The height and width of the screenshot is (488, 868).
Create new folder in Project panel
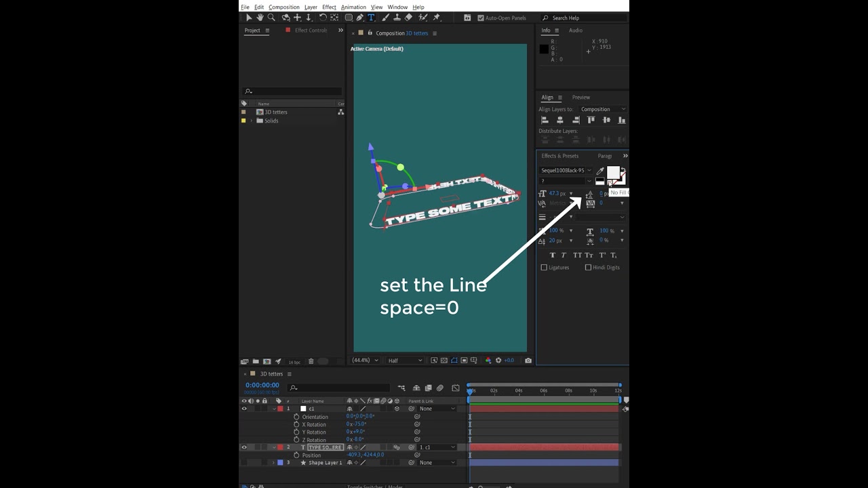pyautogui.click(x=256, y=361)
